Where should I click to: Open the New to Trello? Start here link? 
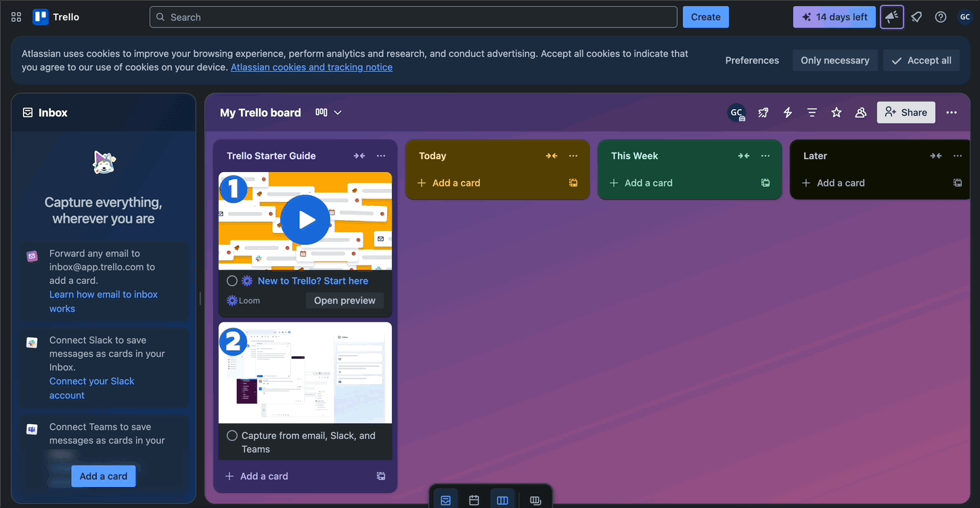pos(313,281)
